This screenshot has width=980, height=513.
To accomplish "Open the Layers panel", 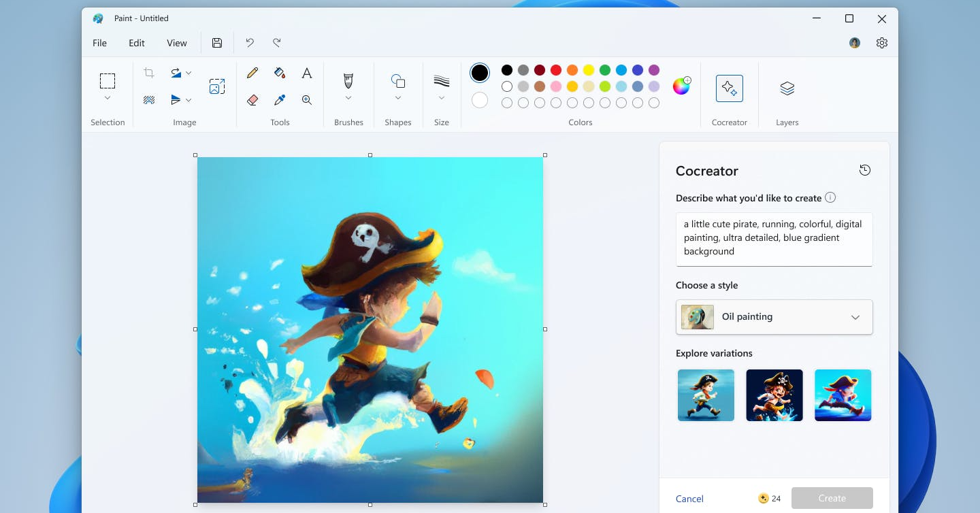I will coord(787,88).
